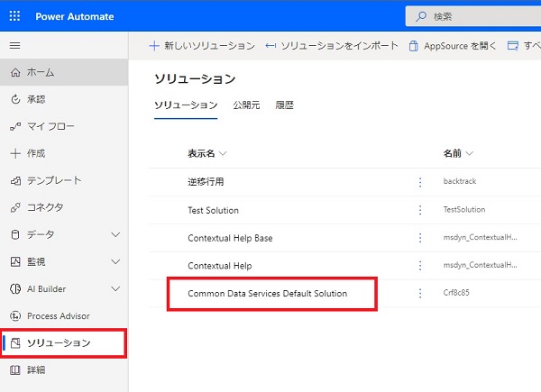Click the 詳細 book icon

click(x=15, y=370)
